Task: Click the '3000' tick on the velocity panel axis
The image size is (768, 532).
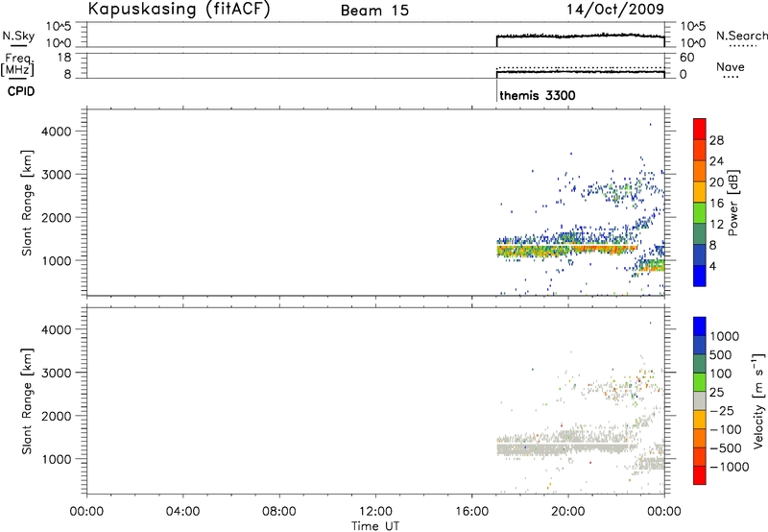Action: coord(57,373)
